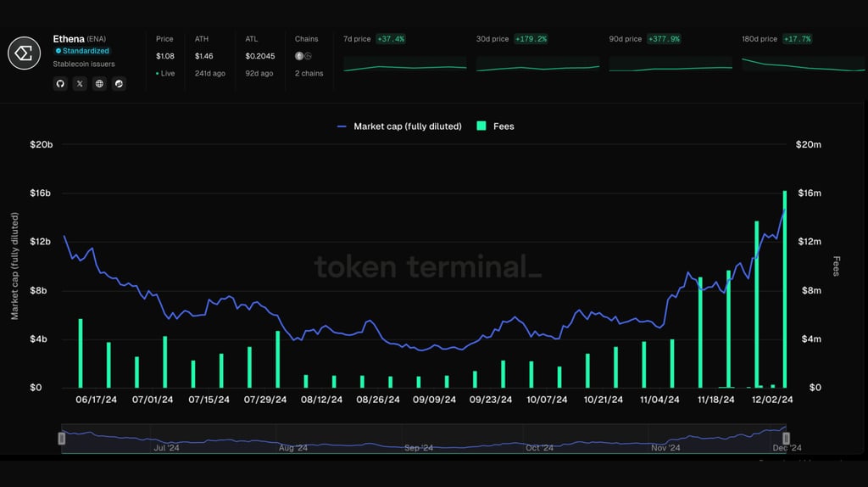This screenshot has width=868, height=487.
Task: Click the $1.46 ATH value
Action: (203, 56)
